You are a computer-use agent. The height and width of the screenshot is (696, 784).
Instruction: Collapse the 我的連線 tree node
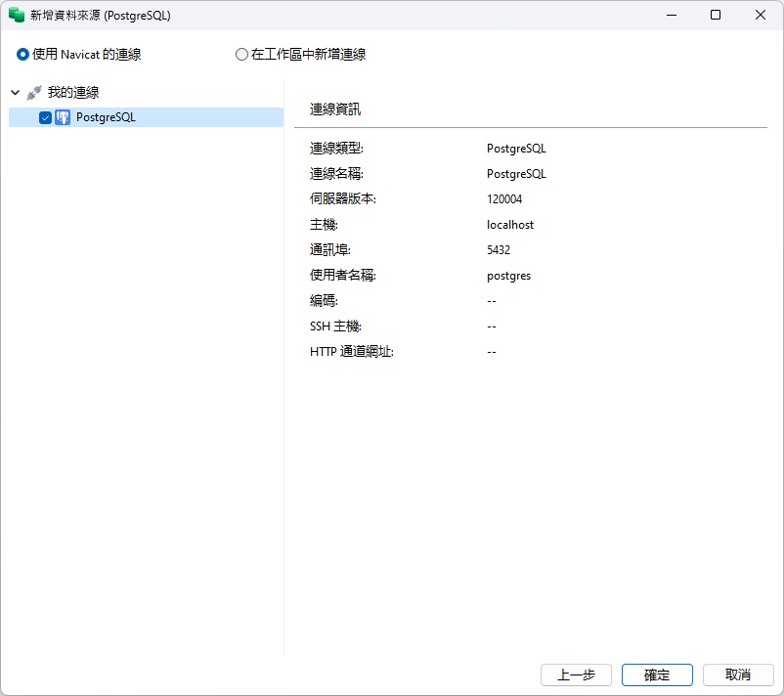coord(14,91)
